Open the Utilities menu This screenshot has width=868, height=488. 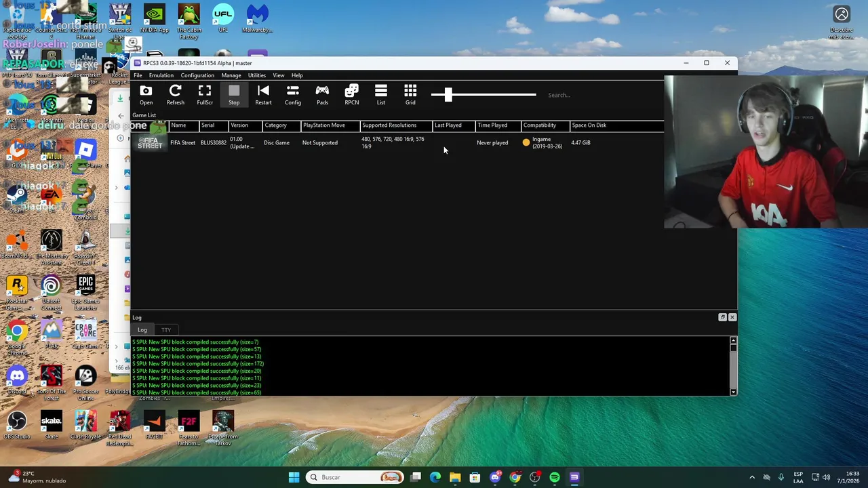point(256,75)
